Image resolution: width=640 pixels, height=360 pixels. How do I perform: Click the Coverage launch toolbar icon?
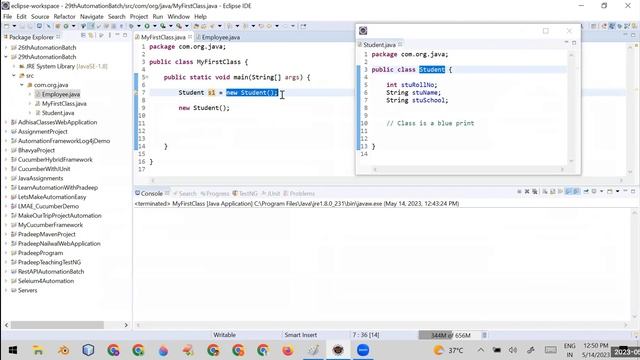(x=163, y=26)
